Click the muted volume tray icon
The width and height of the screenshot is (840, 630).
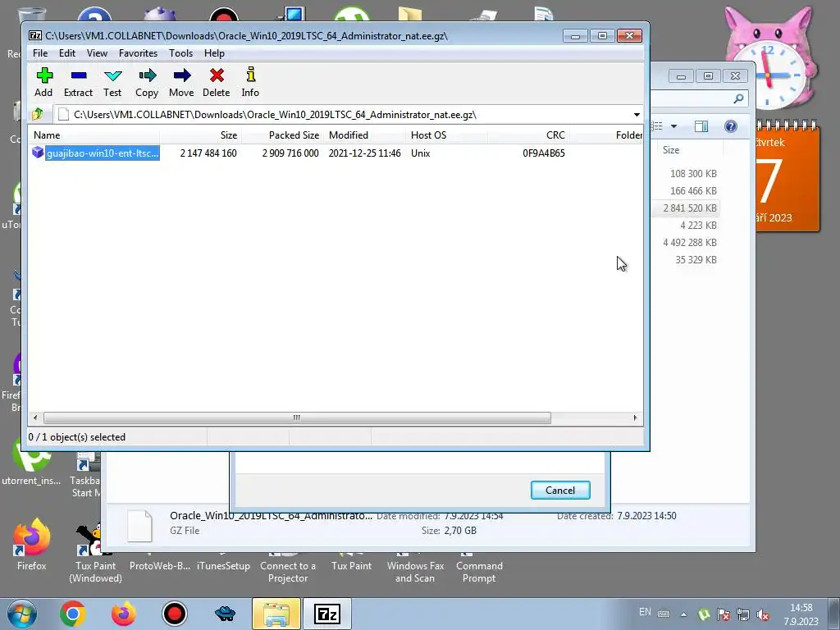pyautogui.click(x=762, y=614)
